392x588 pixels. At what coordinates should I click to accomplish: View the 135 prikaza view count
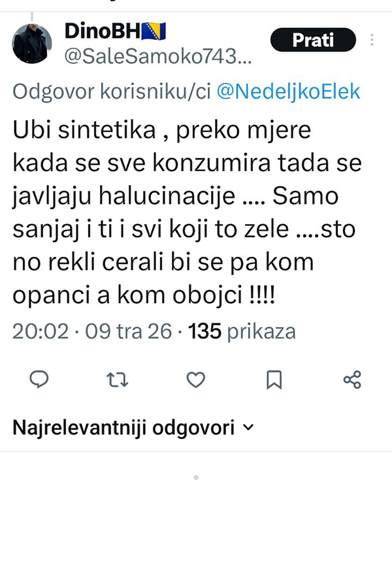242,332
